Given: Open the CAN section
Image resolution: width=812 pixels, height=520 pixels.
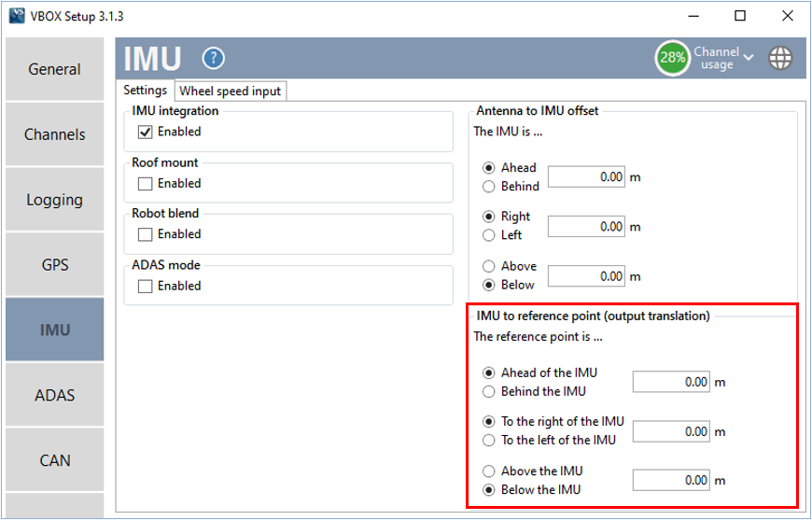Looking at the screenshot, I should point(54,460).
